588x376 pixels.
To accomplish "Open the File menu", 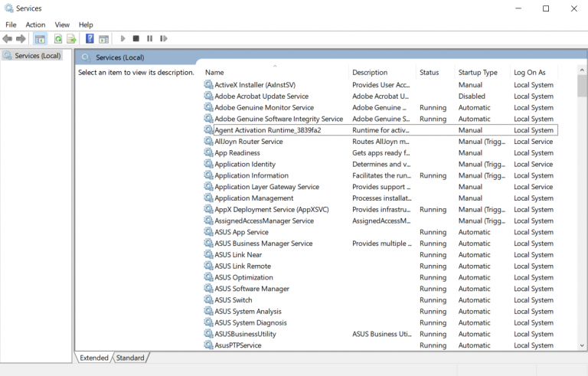I will 11,25.
